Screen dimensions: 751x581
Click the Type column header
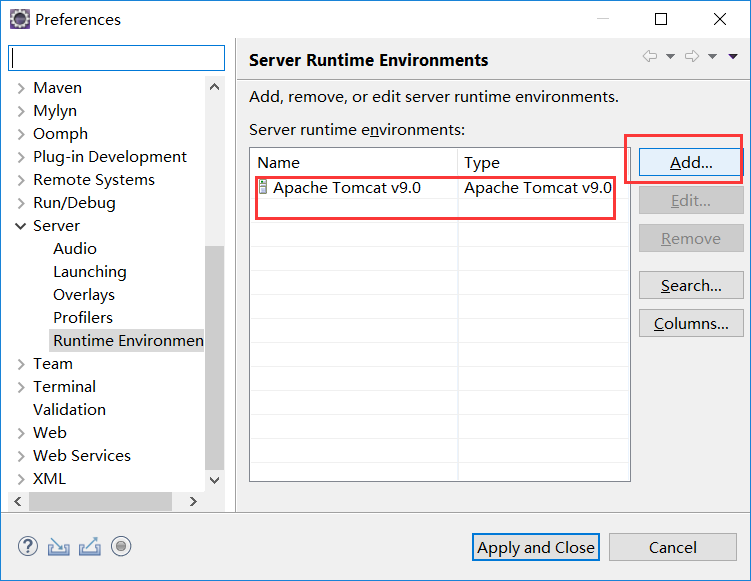[x=544, y=163]
